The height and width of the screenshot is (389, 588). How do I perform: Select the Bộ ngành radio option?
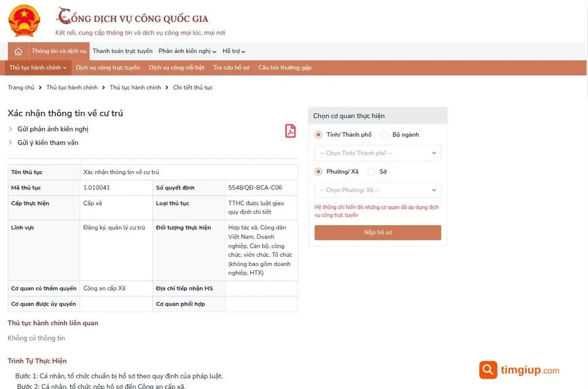coord(384,134)
